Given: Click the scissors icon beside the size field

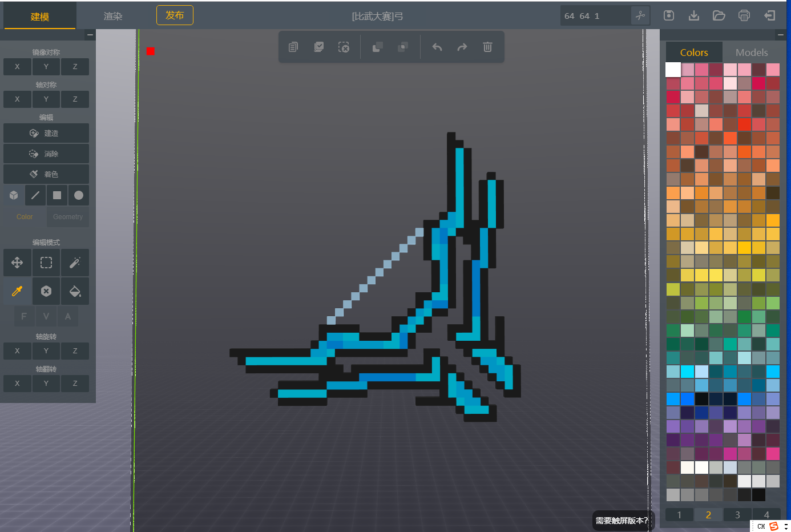Looking at the screenshot, I should (x=640, y=16).
